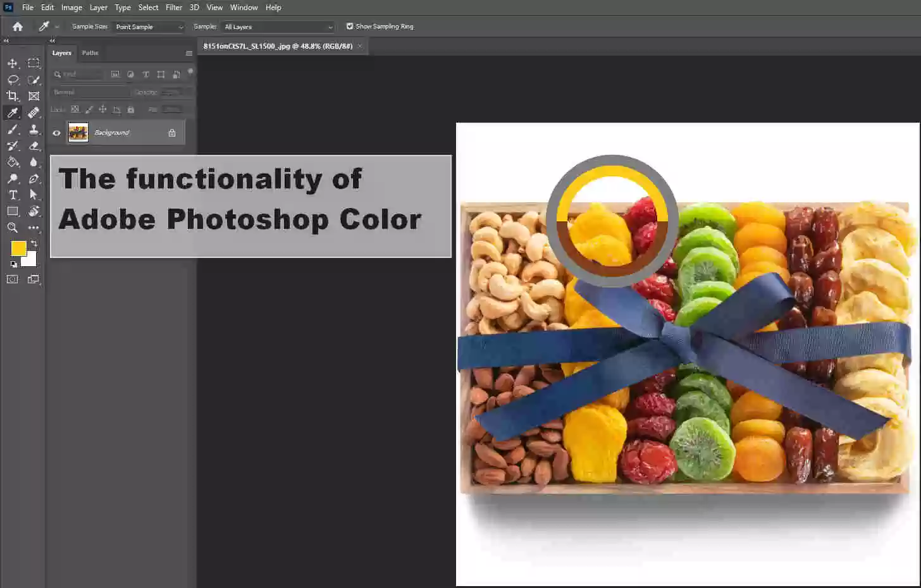Image resolution: width=921 pixels, height=588 pixels.
Task: Hide the Background layer visibility eye
Action: (57, 133)
